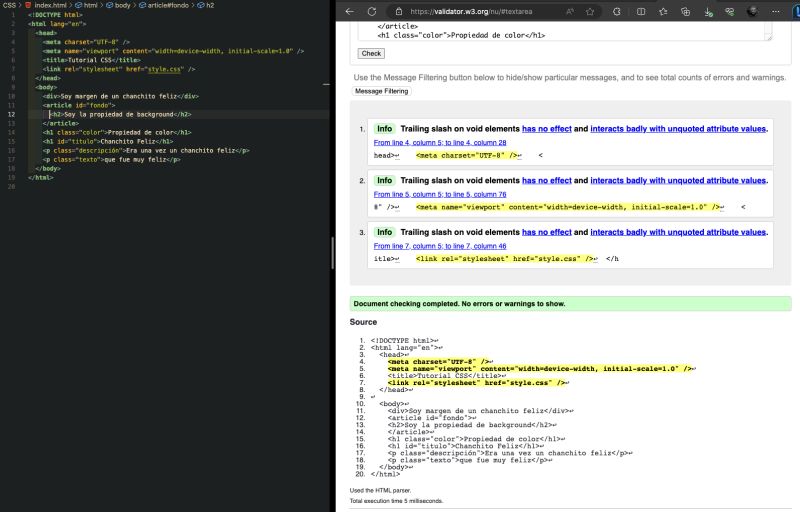Click line number 10 in editor gutter

point(11,96)
